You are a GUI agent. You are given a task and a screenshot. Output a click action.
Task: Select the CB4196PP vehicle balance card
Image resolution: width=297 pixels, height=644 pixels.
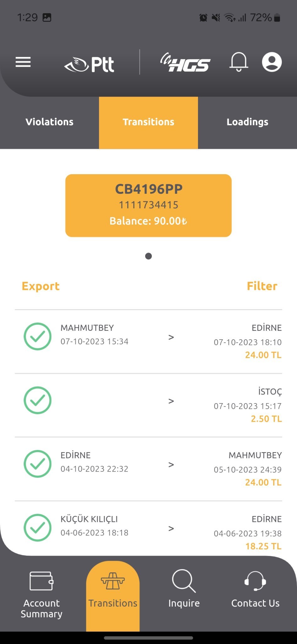148,205
